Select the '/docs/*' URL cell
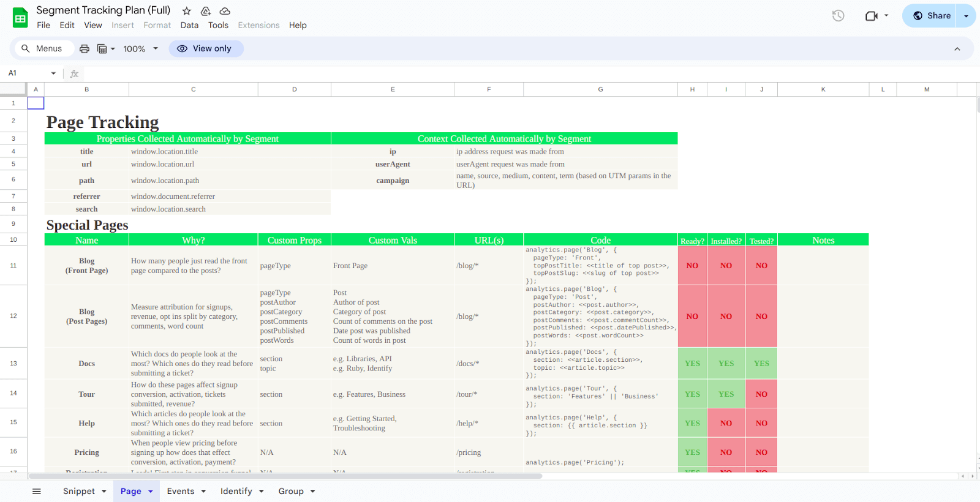 (x=489, y=364)
